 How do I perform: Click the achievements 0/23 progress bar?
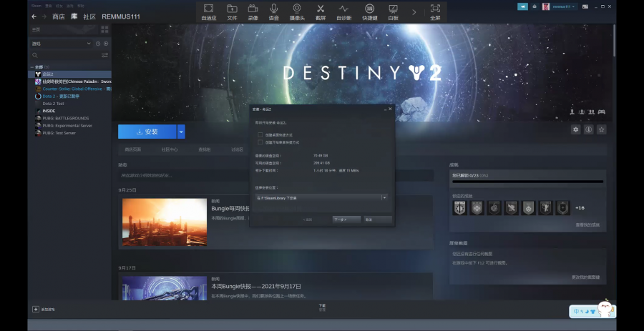click(528, 182)
